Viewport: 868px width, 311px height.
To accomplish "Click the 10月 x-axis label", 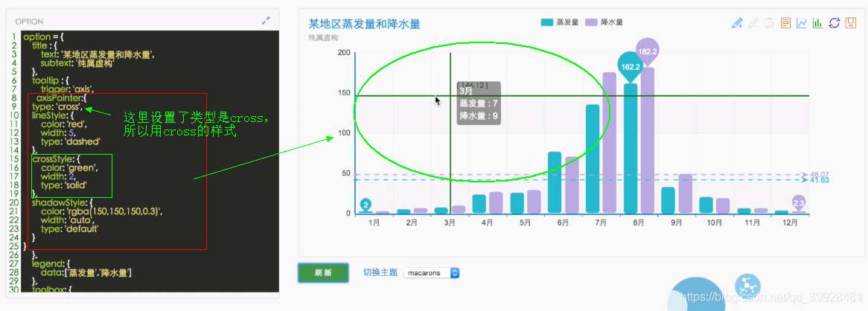I will pyautogui.click(x=715, y=223).
